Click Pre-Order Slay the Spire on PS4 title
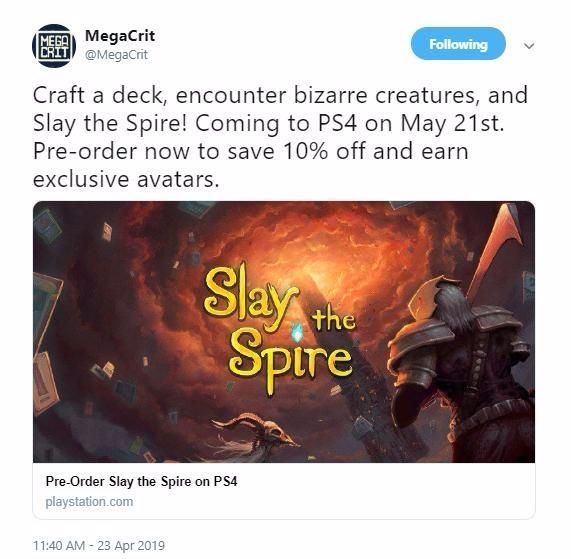 141,481
